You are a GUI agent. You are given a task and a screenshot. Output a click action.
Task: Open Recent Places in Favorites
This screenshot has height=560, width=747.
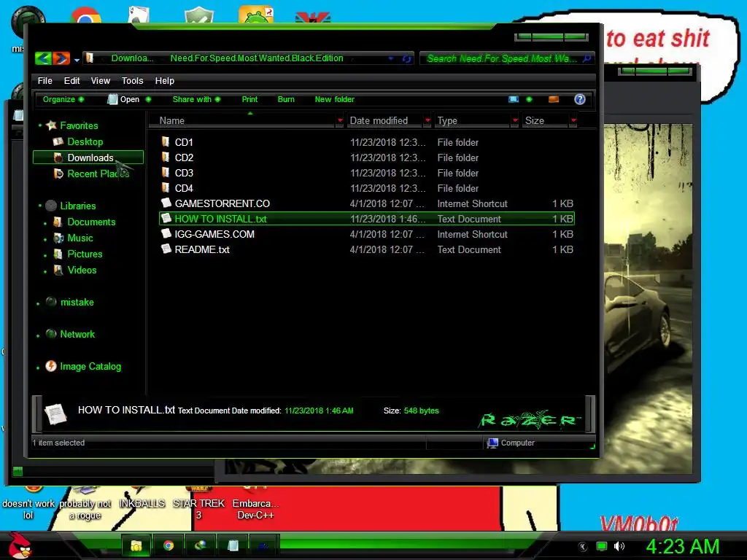coord(98,174)
